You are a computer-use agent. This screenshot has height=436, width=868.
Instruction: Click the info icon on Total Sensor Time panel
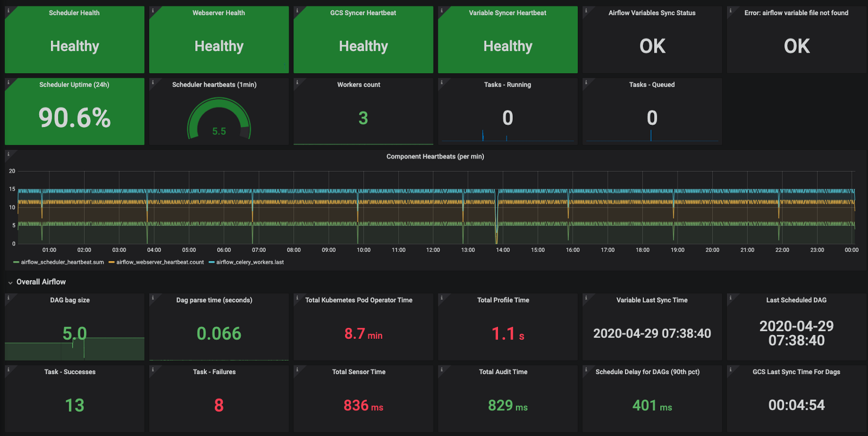297,369
